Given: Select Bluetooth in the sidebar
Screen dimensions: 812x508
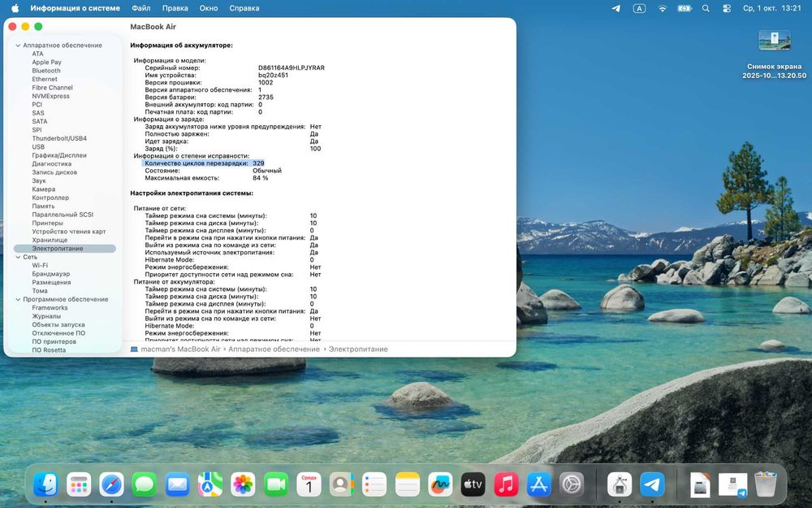Looking at the screenshot, I should [x=46, y=71].
